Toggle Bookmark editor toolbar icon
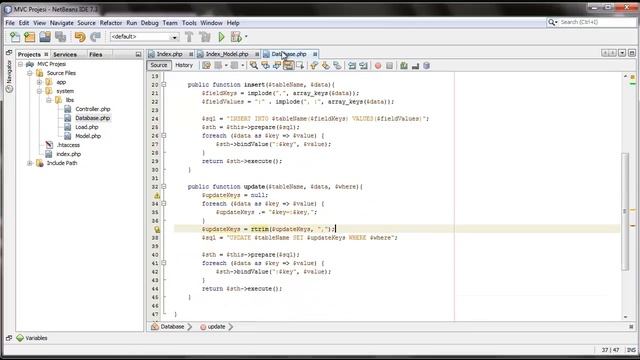 (337, 65)
